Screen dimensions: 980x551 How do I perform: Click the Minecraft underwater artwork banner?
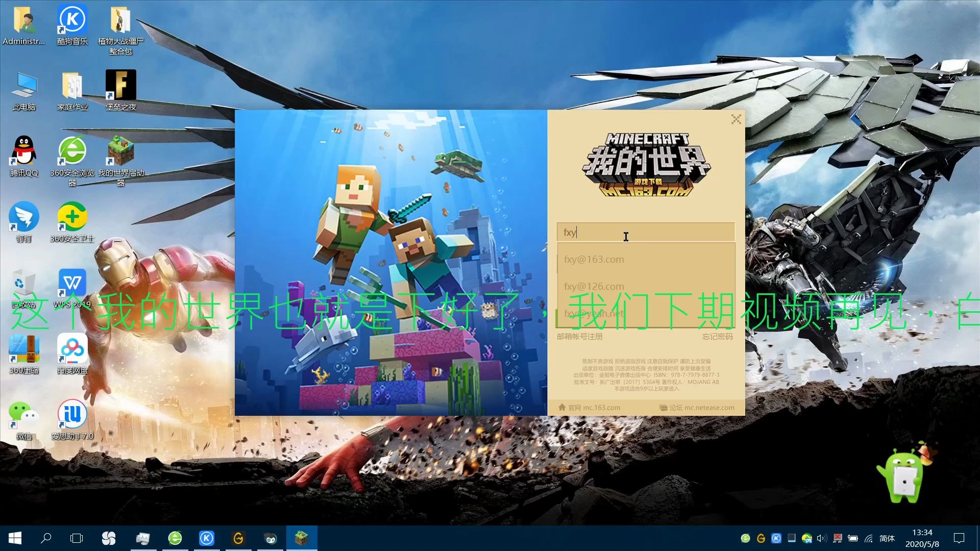pyautogui.click(x=391, y=262)
